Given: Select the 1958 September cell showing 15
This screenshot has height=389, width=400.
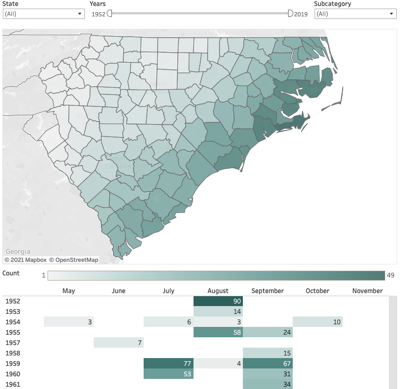Looking at the screenshot, I should point(268,353).
